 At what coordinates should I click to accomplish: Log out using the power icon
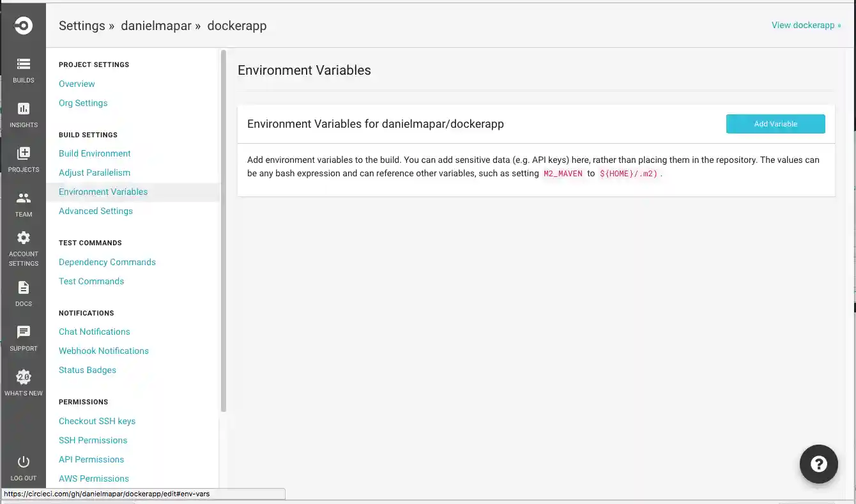tap(24, 466)
